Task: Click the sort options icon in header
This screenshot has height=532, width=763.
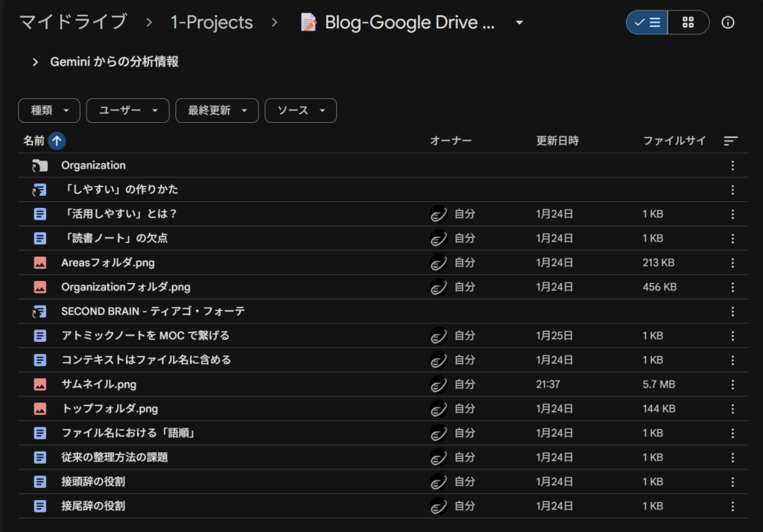Action: 731,141
